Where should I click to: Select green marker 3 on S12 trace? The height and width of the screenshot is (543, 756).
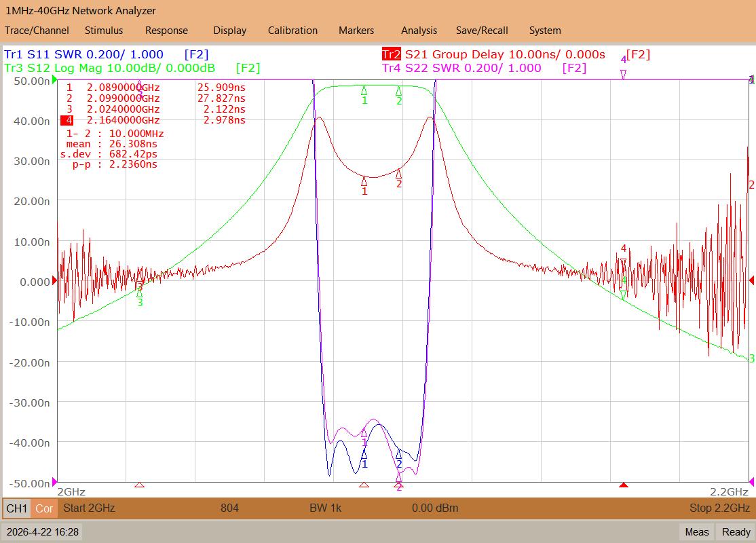(x=140, y=293)
